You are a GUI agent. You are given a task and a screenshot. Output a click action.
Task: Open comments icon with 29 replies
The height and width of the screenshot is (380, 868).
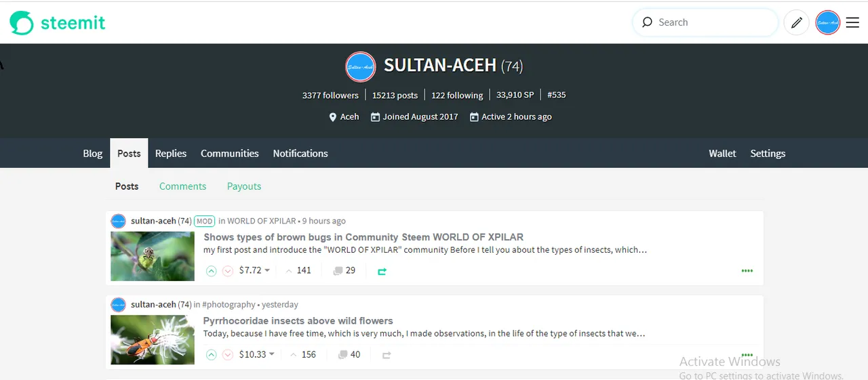338,270
